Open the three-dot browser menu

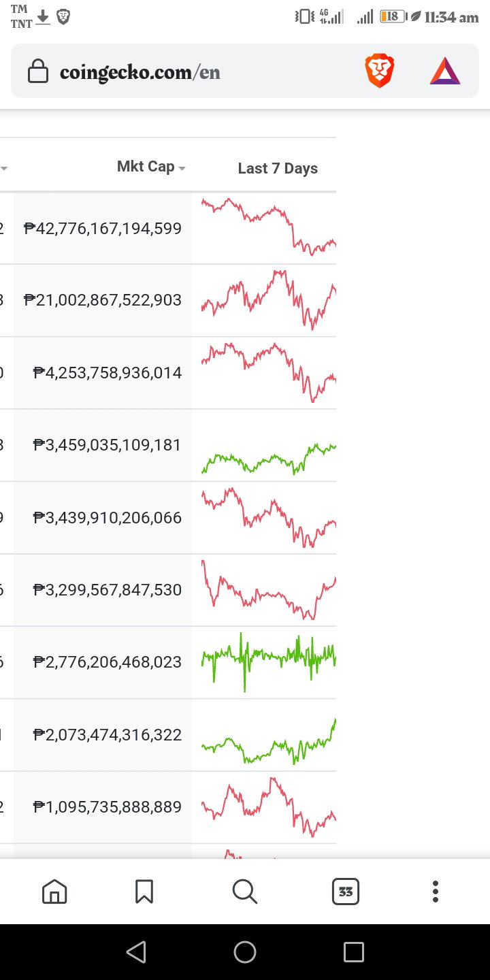(436, 891)
